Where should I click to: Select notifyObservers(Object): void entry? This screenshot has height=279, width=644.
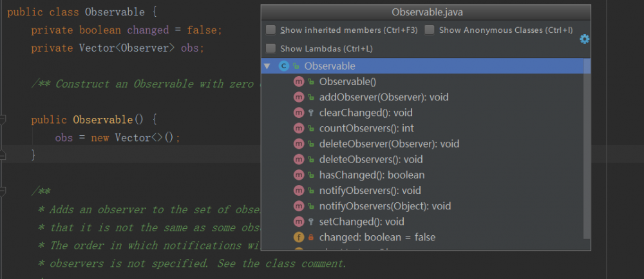[x=384, y=206]
